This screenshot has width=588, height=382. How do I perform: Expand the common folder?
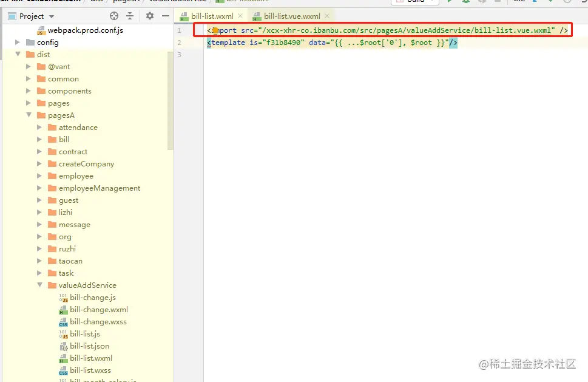click(x=29, y=78)
